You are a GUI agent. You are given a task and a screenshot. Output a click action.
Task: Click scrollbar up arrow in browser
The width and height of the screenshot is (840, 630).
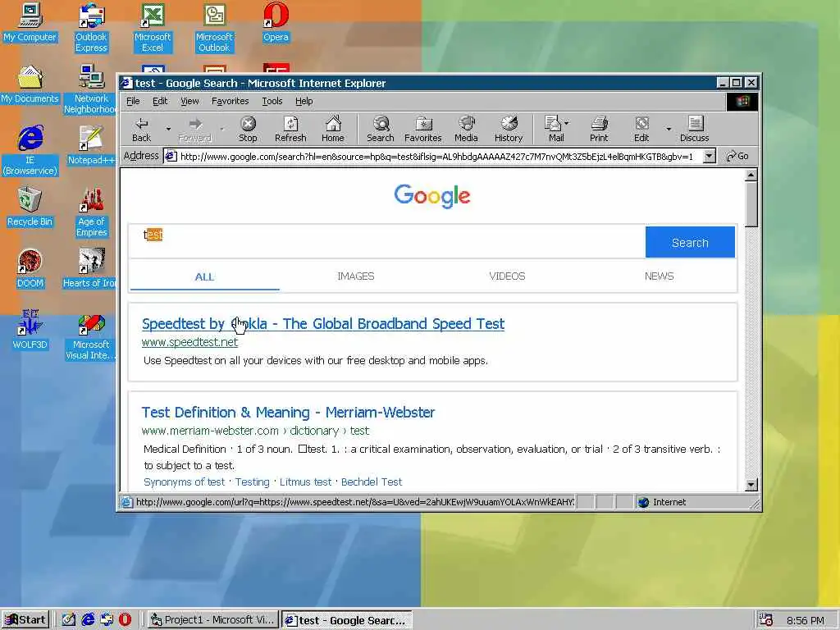[751, 175]
